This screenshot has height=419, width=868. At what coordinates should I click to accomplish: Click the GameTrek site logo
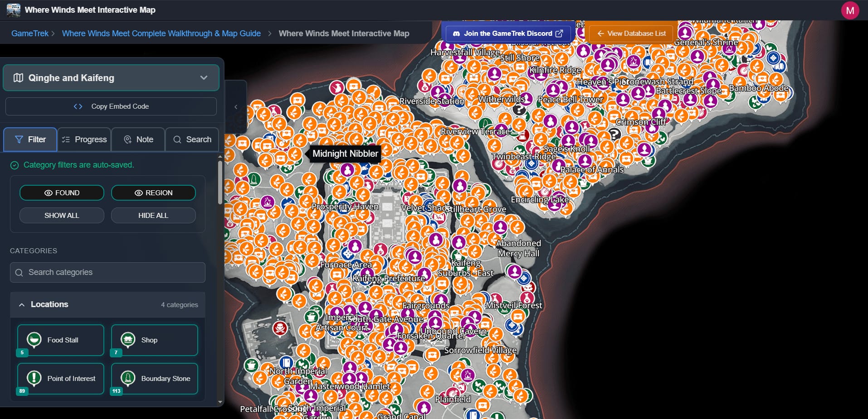[x=14, y=10]
